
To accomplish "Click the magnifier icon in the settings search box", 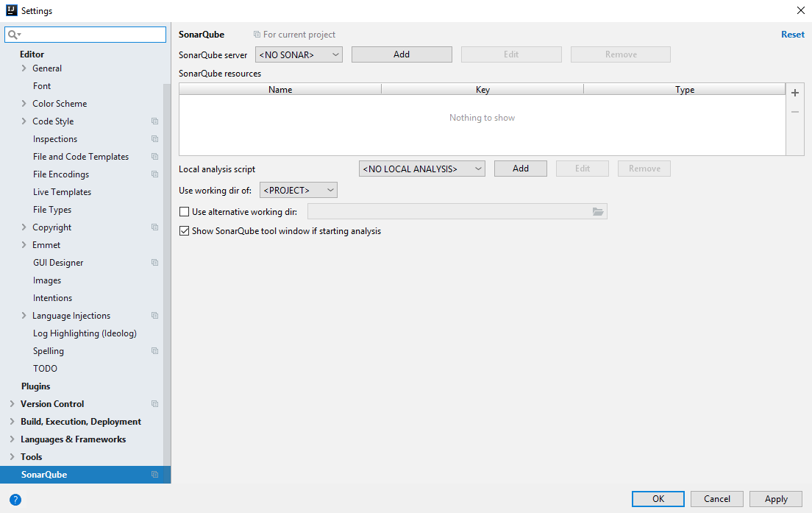I will [11, 35].
